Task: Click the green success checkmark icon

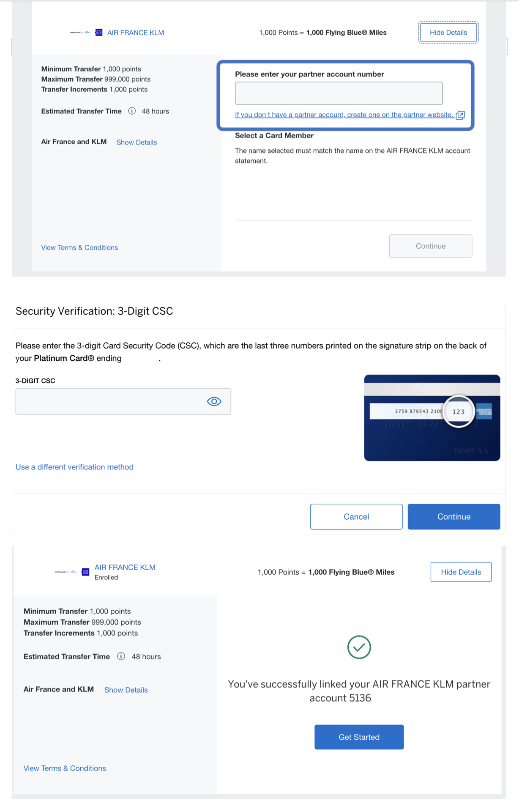Action: coord(359,647)
